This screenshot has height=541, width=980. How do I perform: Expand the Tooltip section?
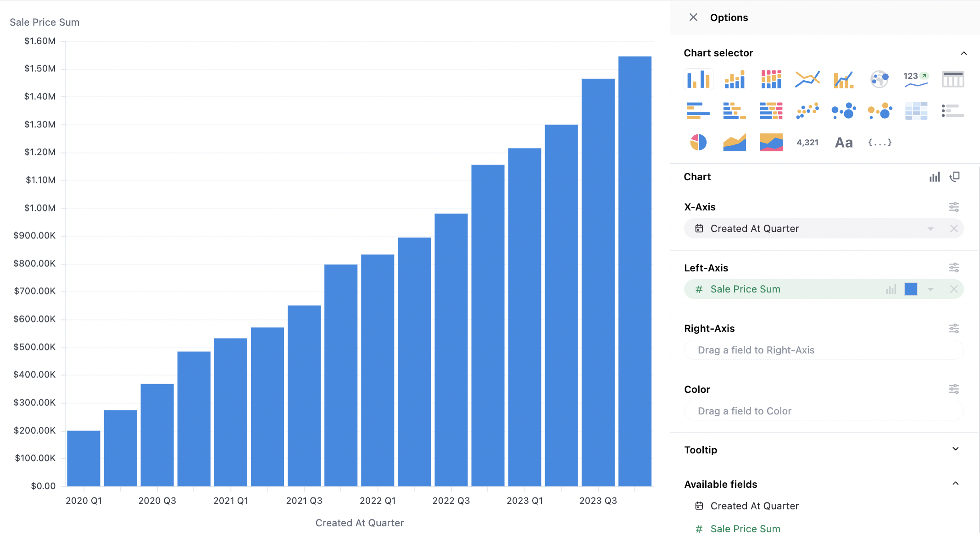click(x=955, y=449)
